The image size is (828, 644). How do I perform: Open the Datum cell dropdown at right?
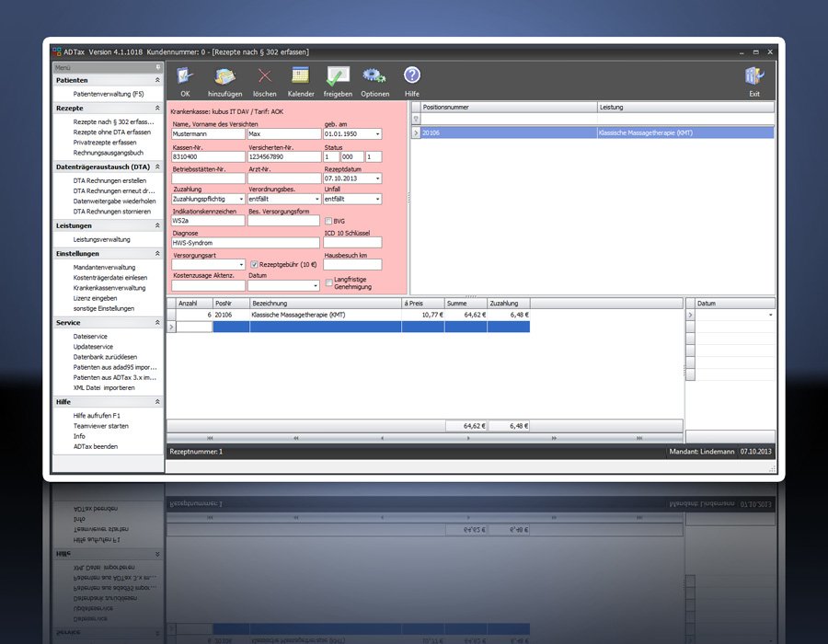(x=770, y=316)
